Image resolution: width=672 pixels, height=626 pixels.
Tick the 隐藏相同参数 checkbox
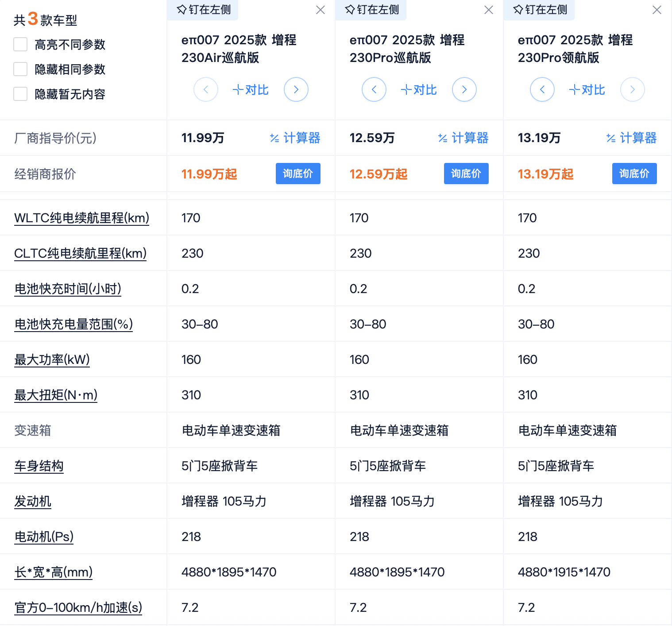pyautogui.click(x=20, y=69)
